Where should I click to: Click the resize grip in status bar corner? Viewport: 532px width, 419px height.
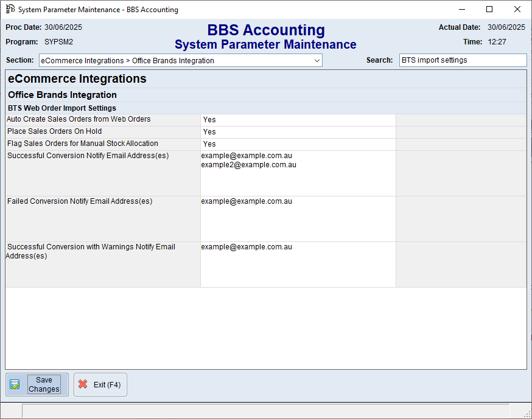click(527, 414)
